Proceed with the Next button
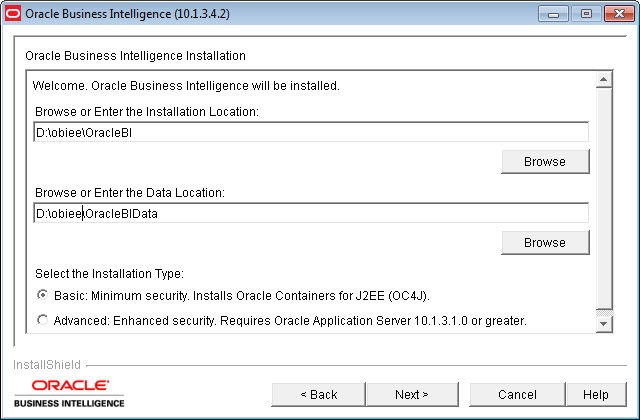Screen dimensions: 640x420 click(412, 395)
